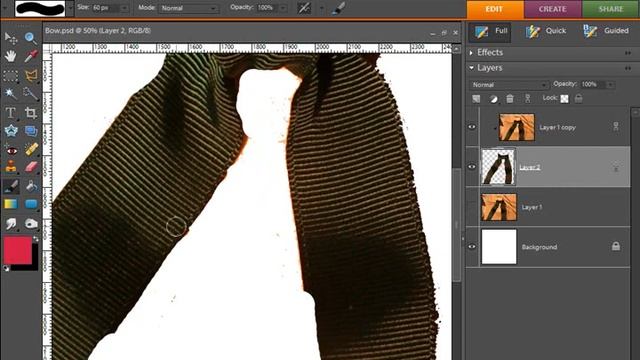Open tablet options brush icon in options bar

coord(338,8)
